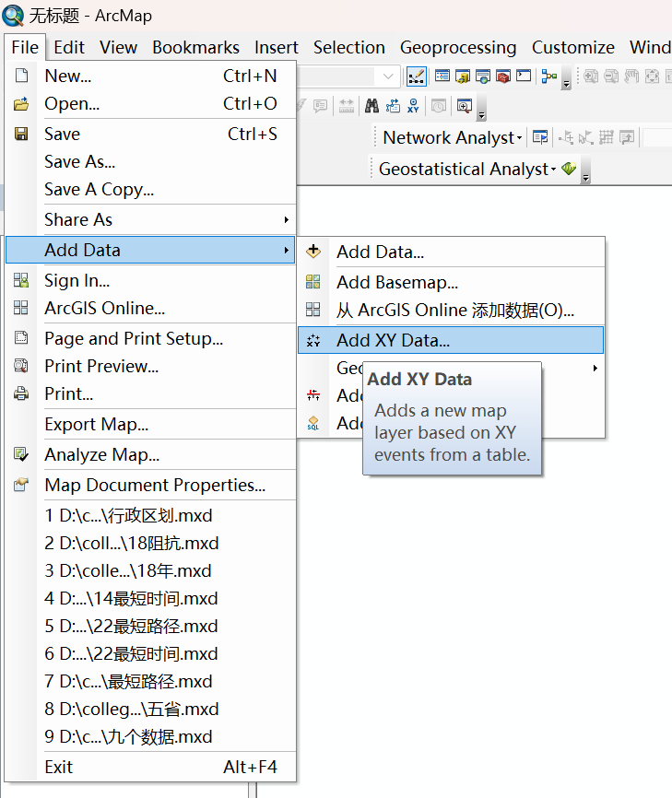Choose 从 ArcGIS Online 添加数据(O)... entry
The width and height of the screenshot is (672, 798).
tap(451, 310)
